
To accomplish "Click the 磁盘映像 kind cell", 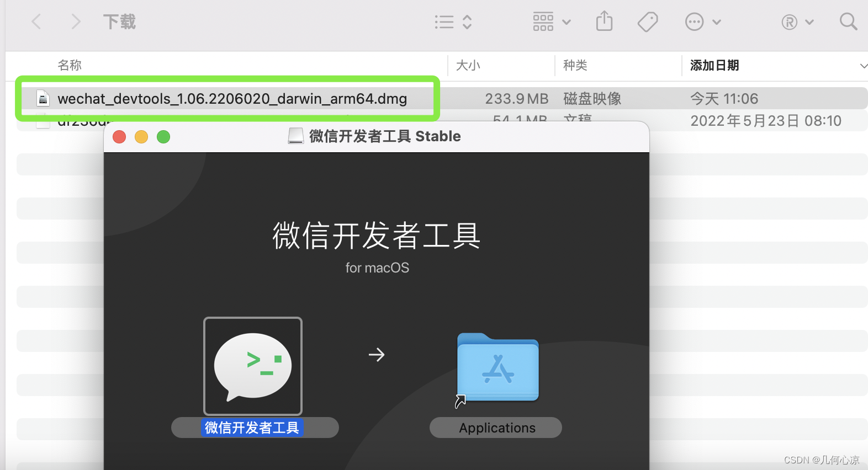I will click(x=592, y=99).
